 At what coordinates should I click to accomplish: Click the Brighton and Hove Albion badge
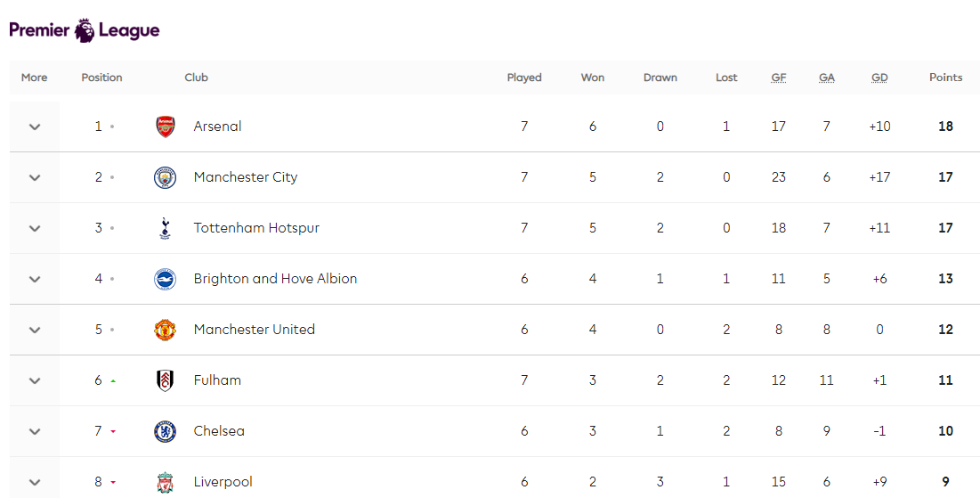166,279
